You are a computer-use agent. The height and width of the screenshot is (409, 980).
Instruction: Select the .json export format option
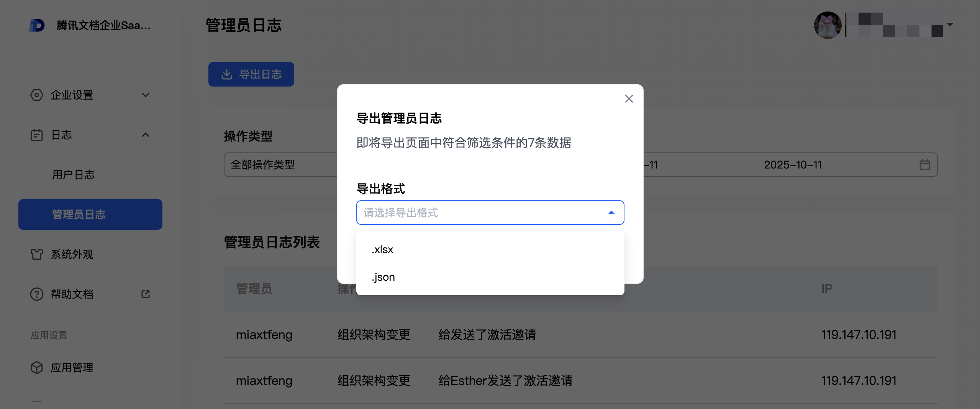click(x=383, y=277)
